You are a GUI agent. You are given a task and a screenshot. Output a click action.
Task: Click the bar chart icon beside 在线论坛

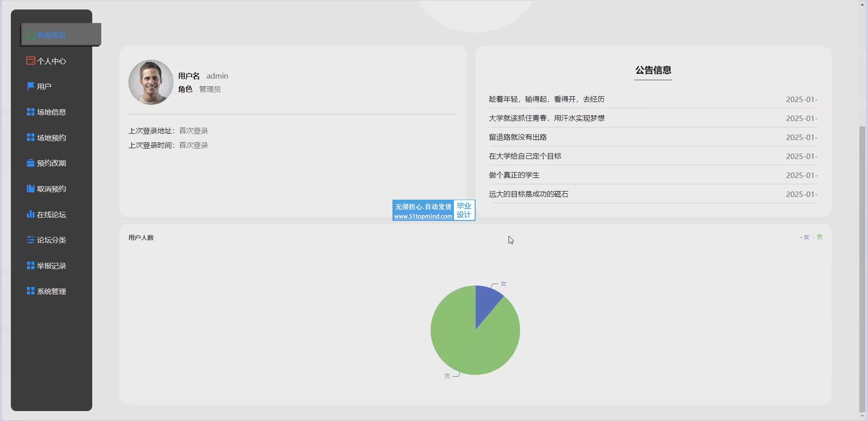[x=30, y=215]
